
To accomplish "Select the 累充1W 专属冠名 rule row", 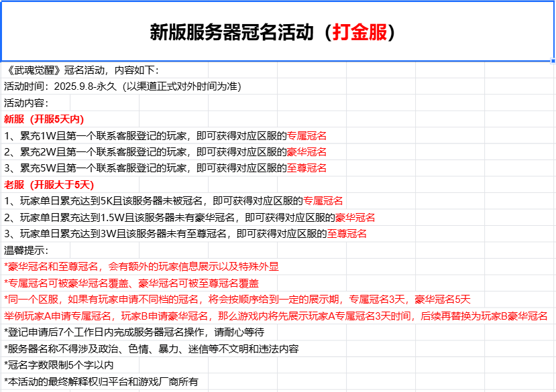I will coord(165,135).
